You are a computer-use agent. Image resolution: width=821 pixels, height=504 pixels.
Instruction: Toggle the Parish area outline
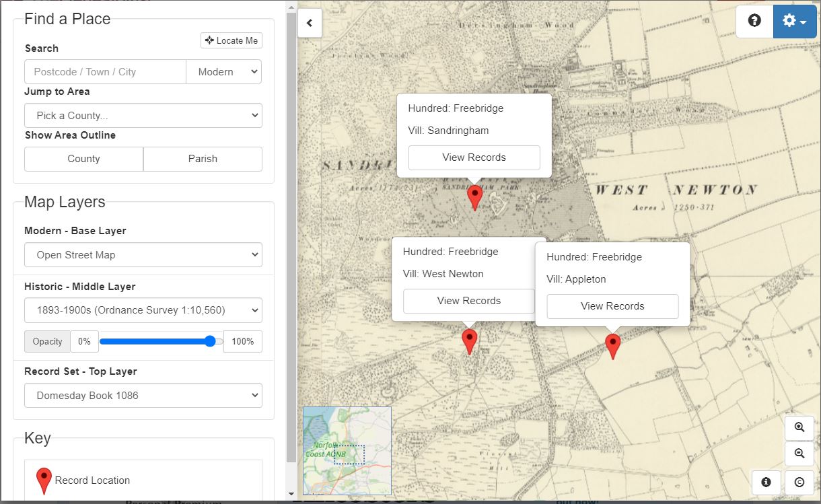(203, 159)
